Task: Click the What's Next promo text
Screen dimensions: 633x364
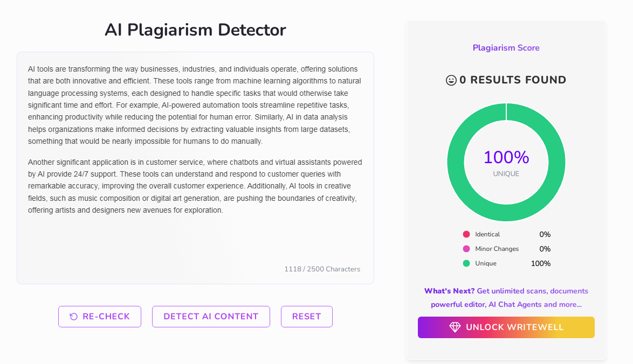Action: click(x=506, y=297)
